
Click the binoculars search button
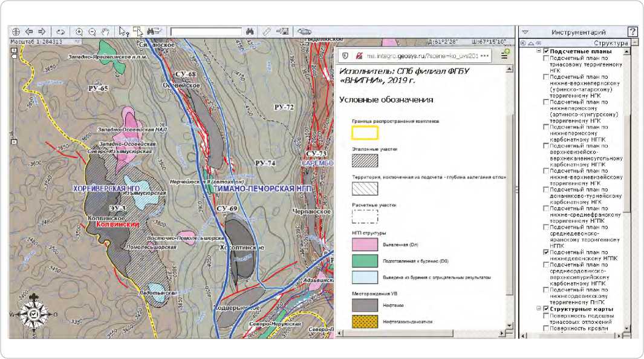pyautogui.click(x=250, y=31)
